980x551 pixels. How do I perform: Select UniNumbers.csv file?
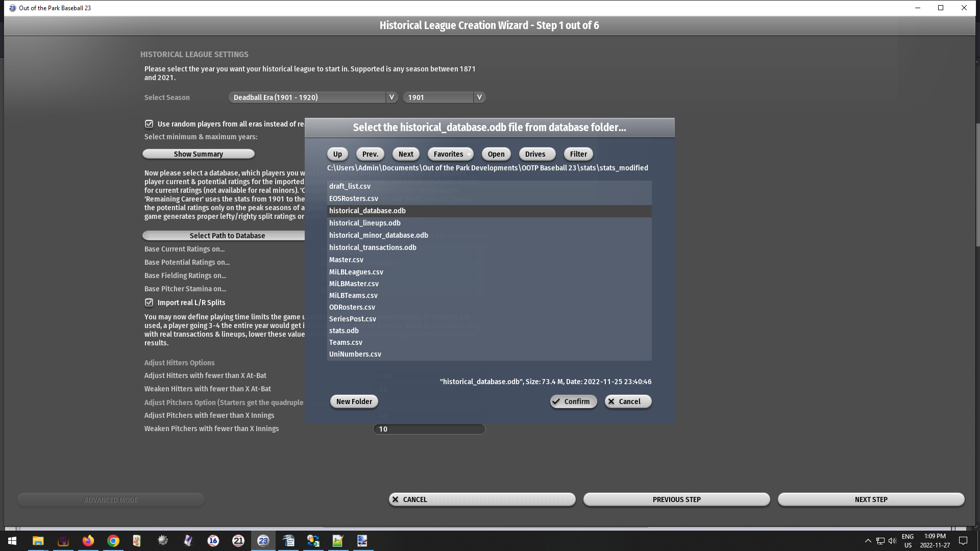pos(489,354)
